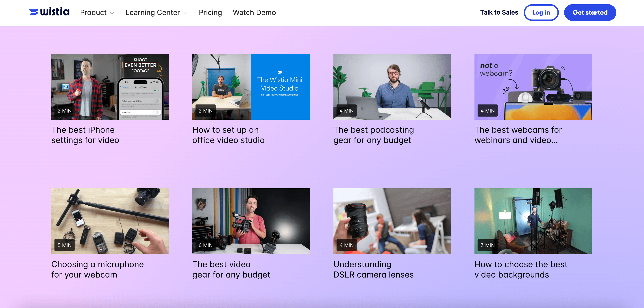The height and width of the screenshot is (308, 644).
Task: Open the podcasting gear video thumbnail
Action: [x=392, y=87]
